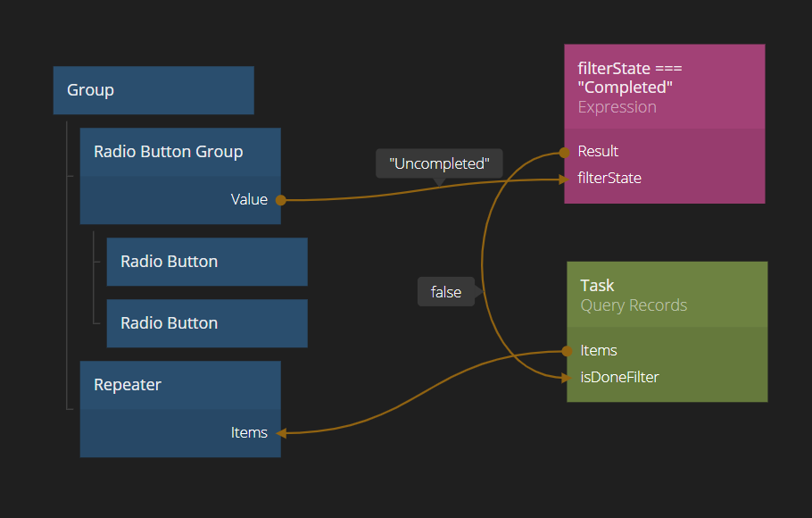Click the Result output port label
812x518 pixels.
coord(598,152)
